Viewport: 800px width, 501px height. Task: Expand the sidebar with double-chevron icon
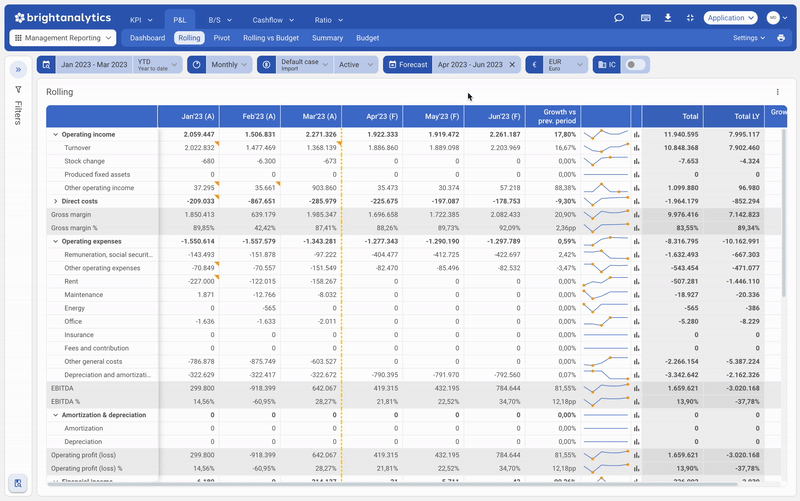coord(18,69)
